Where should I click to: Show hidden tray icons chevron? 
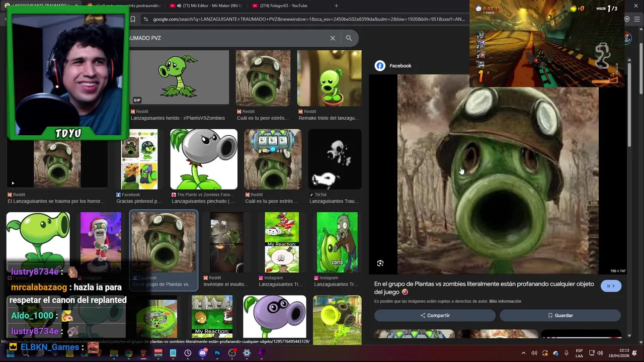tap(523, 353)
